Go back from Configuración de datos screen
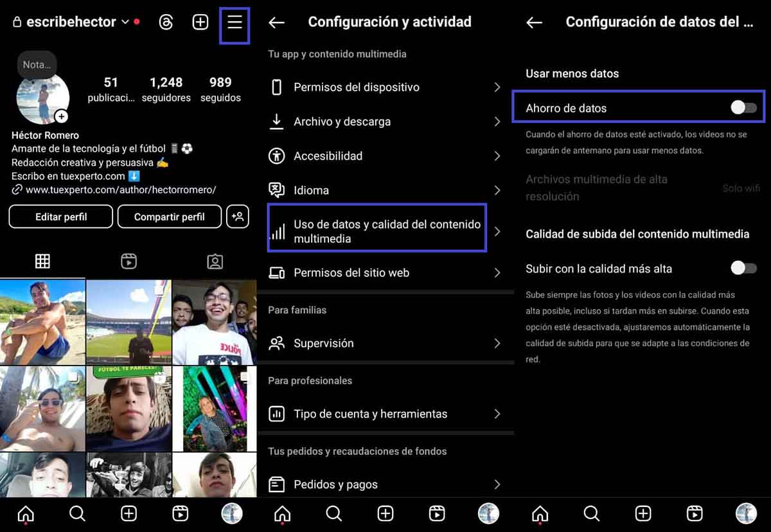The height and width of the screenshot is (532, 771). pos(534,22)
